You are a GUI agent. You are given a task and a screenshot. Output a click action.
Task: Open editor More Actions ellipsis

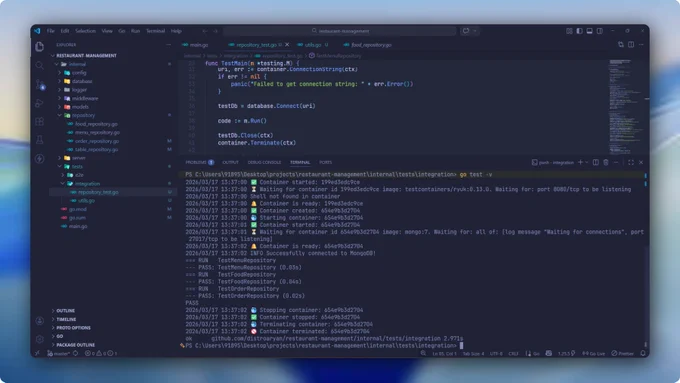click(x=641, y=45)
